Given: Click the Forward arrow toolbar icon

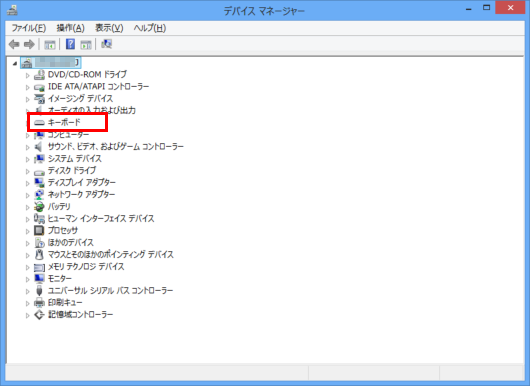Looking at the screenshot, I should pos(29,44).
